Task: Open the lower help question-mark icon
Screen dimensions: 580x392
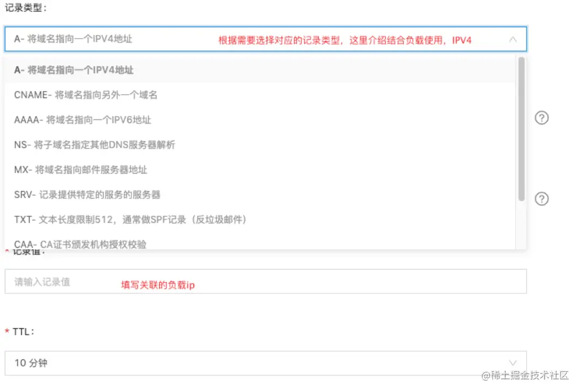Action: point(541,199)
